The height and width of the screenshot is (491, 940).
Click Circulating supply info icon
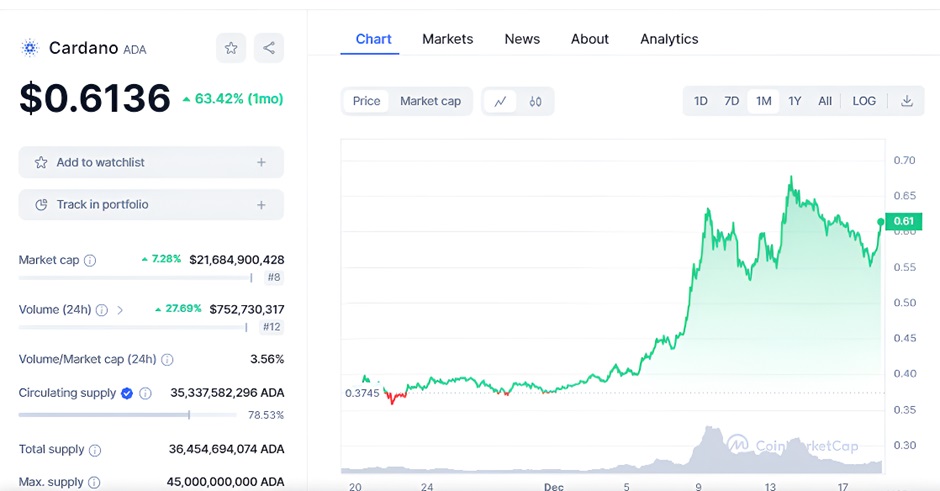click(145, 393)
